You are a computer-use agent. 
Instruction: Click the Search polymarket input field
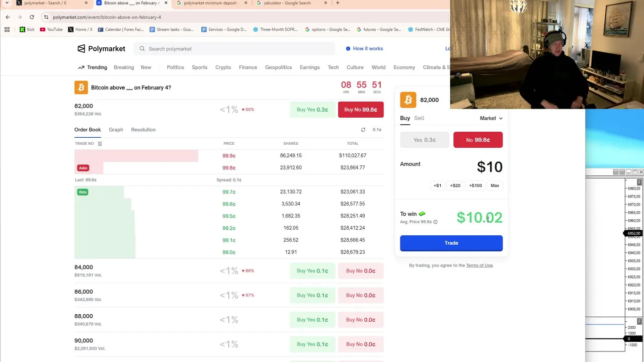click(x=234, y=49)
